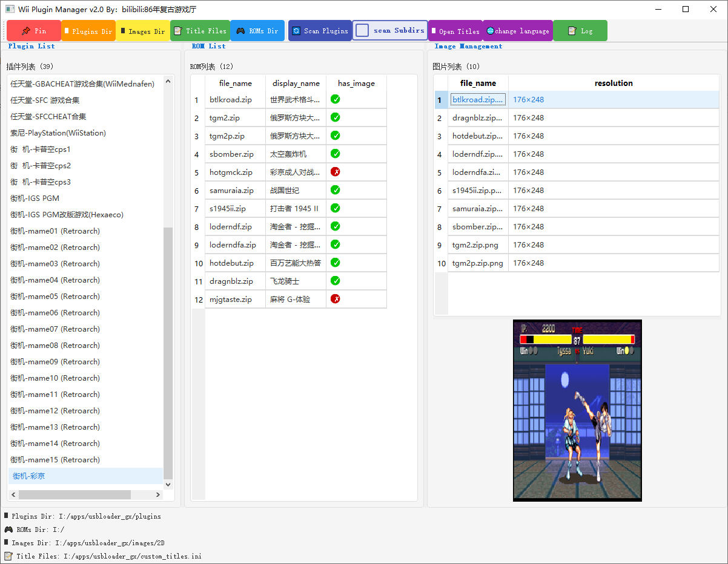Click green check icon for samuraia.zip
This screenshot has height=564, width=728.
coord(336,190)
